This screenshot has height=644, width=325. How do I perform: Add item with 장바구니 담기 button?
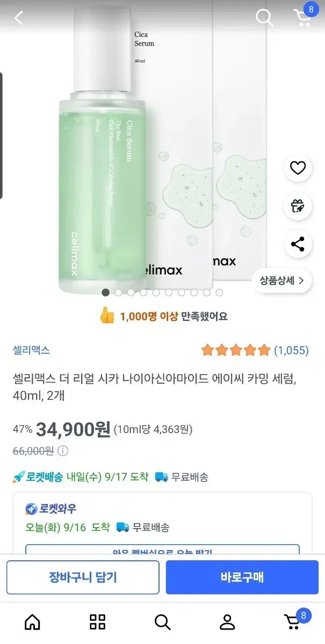(83, 577)
